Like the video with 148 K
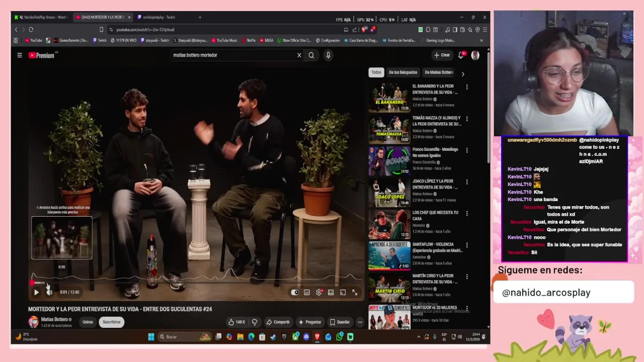644x362 pixels. 236,322
